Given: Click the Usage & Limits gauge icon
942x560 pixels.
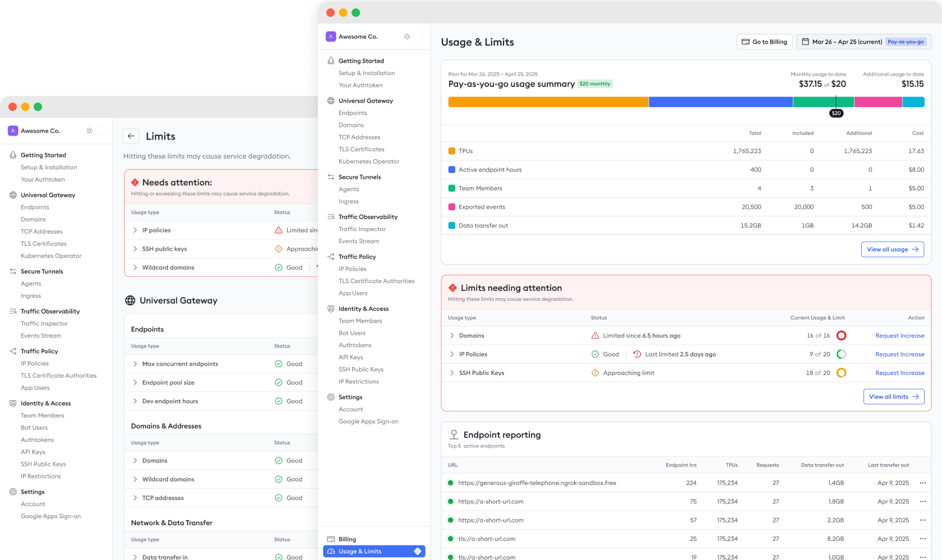Looking at the screenshot, I should (331, 552).
